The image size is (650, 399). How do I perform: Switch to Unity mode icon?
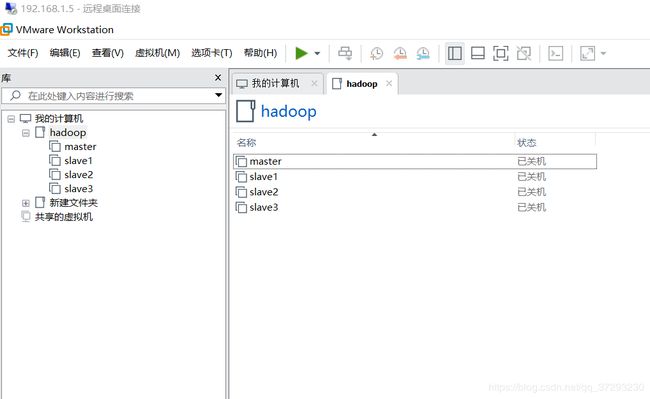(x=524, y=53)
